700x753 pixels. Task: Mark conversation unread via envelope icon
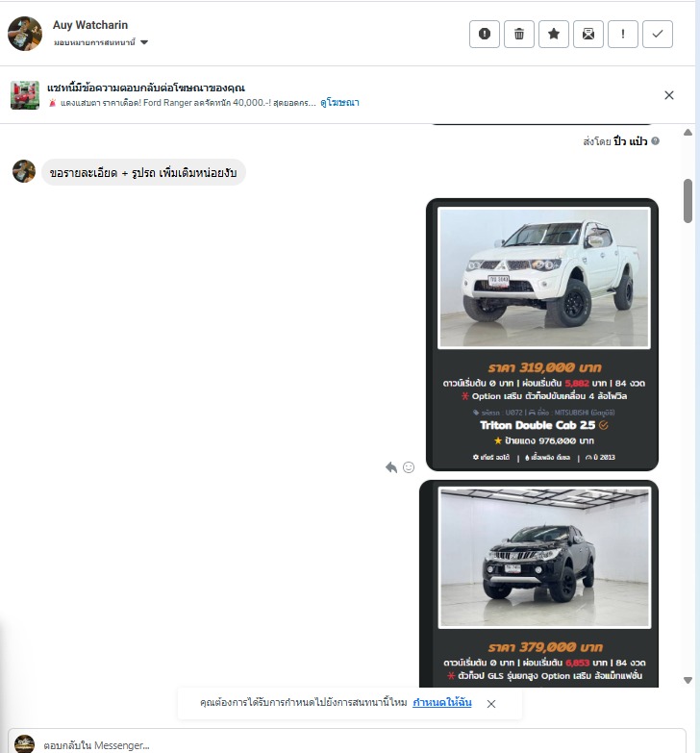588,34
